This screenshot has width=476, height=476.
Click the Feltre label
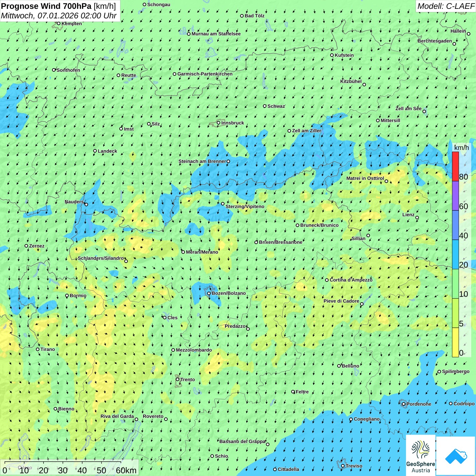302,392
